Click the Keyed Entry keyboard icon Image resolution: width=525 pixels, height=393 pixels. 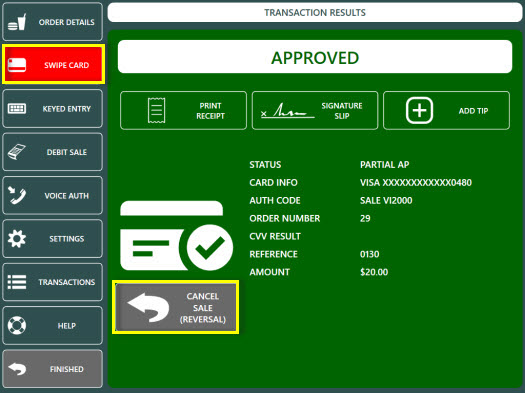[x=17, y=108]
